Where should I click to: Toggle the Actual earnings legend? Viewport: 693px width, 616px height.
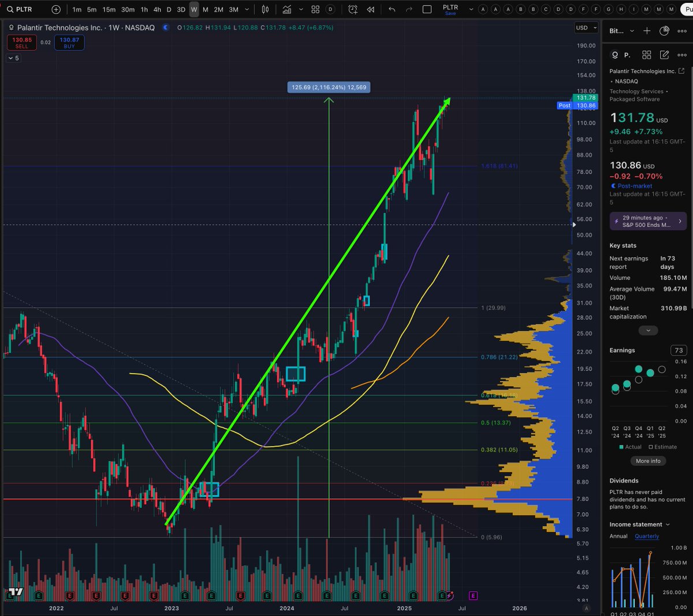630,447
